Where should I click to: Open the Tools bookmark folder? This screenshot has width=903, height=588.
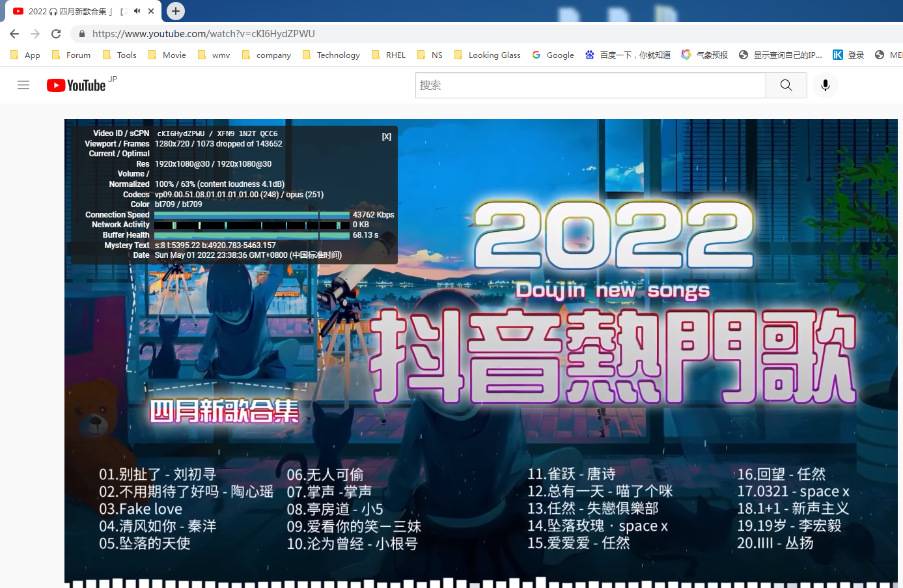pos(120,55)
